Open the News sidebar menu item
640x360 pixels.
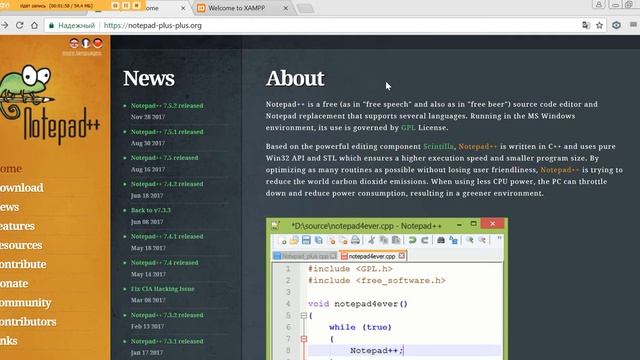[x=9, y=207]
